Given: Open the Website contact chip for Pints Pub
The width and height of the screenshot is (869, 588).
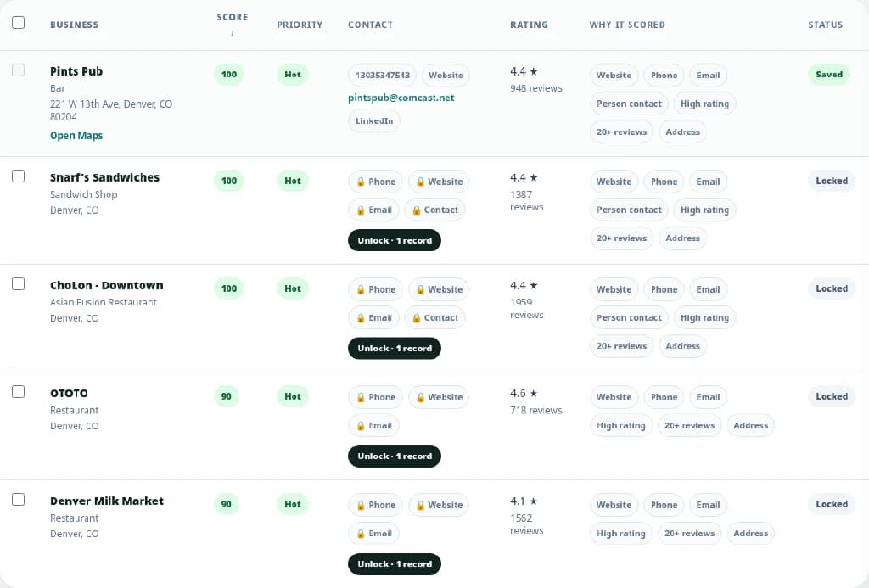Looking at the screenshot, I should pyautogui.click(x=446, y=76).
